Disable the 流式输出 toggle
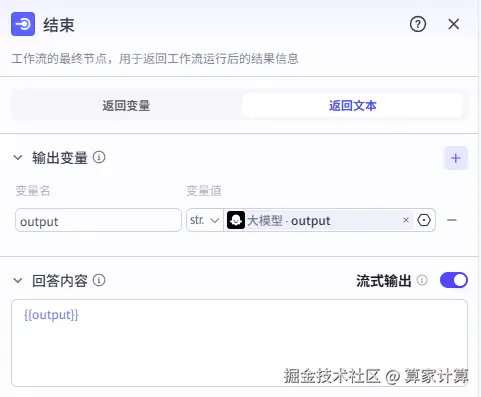 point(454,280)
